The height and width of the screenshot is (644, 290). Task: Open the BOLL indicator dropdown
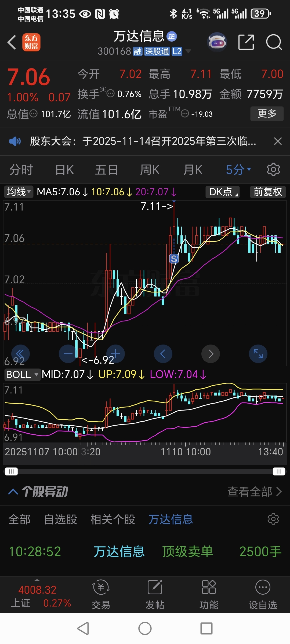click(x=22, y=374)
